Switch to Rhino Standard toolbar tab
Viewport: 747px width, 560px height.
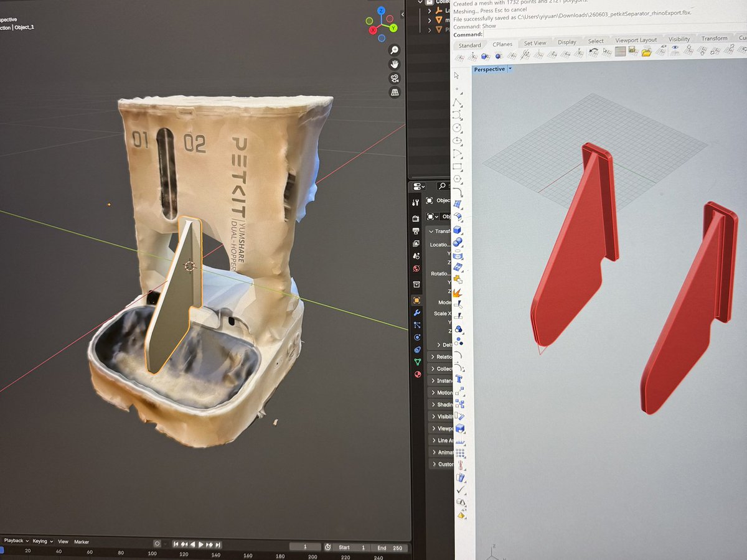pyautogui.click(x=470, y=45)
